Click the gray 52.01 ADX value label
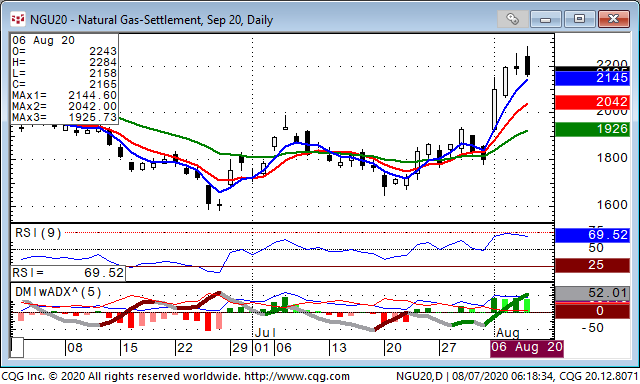The image size is (640, 384). (592, 293)
